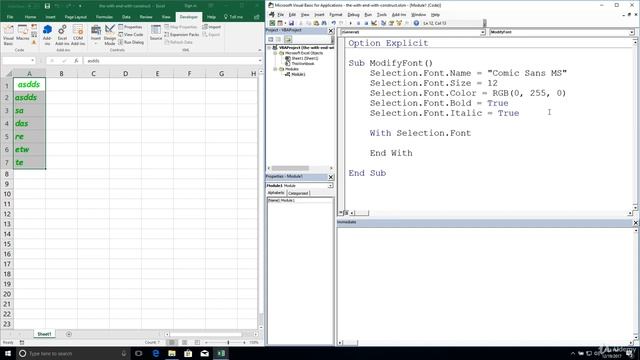Switch to Excel Page Layout tab
The height and width of the screenshot is (360, 640).
tap(76, 17)
